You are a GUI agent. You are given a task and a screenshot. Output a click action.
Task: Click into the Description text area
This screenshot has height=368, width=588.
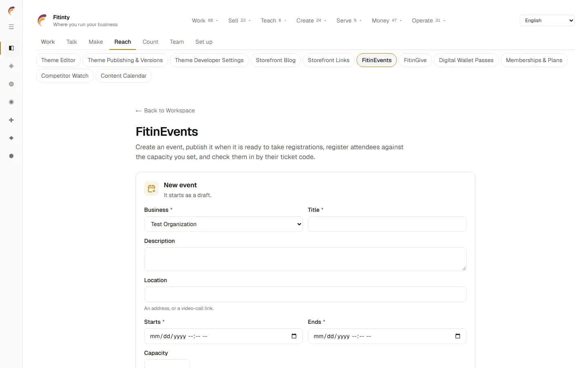305,259
